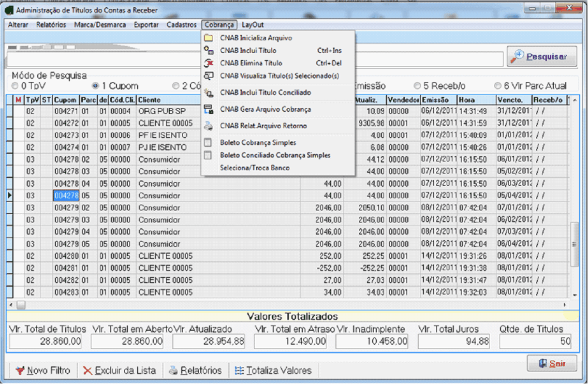Screen dimensions: 588x384
Task: Choose Seleciona/Troca Banco menu entry
Action: coord(254,168)
